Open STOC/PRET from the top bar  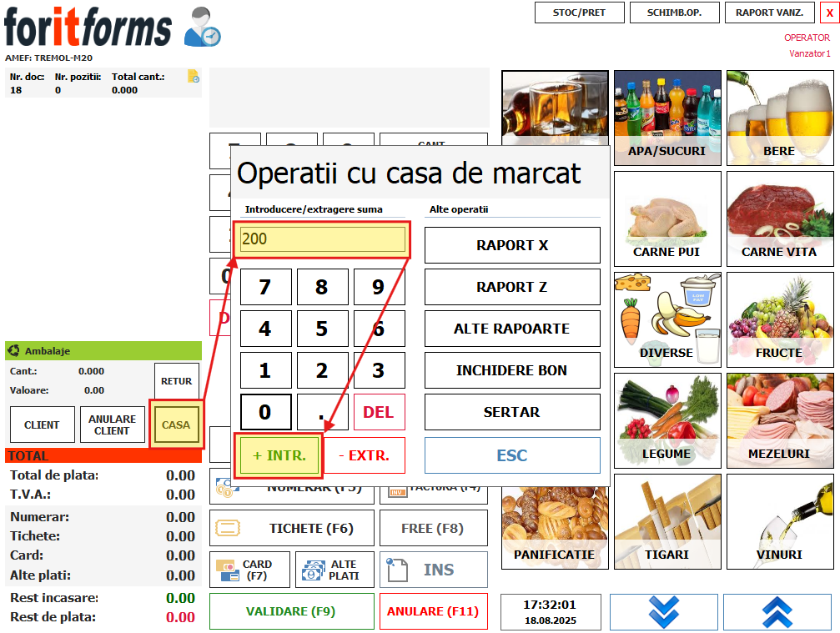click(580, 13)
